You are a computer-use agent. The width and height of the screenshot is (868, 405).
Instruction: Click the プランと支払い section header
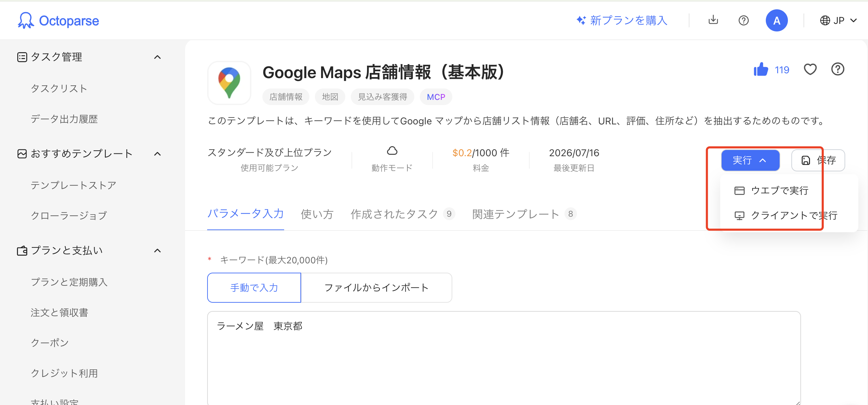click(x=90, y=251)
